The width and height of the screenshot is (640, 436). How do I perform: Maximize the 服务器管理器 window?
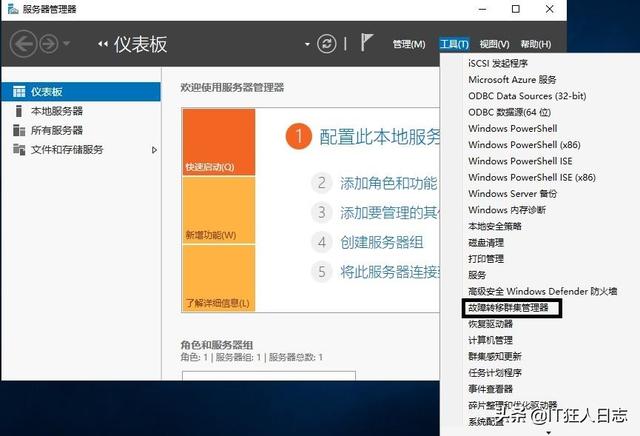[x=516, y=9]
